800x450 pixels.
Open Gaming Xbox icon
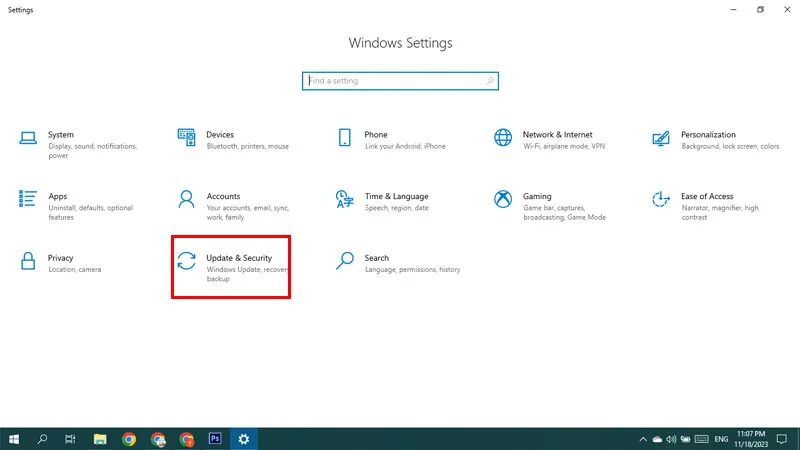(503, 199)
